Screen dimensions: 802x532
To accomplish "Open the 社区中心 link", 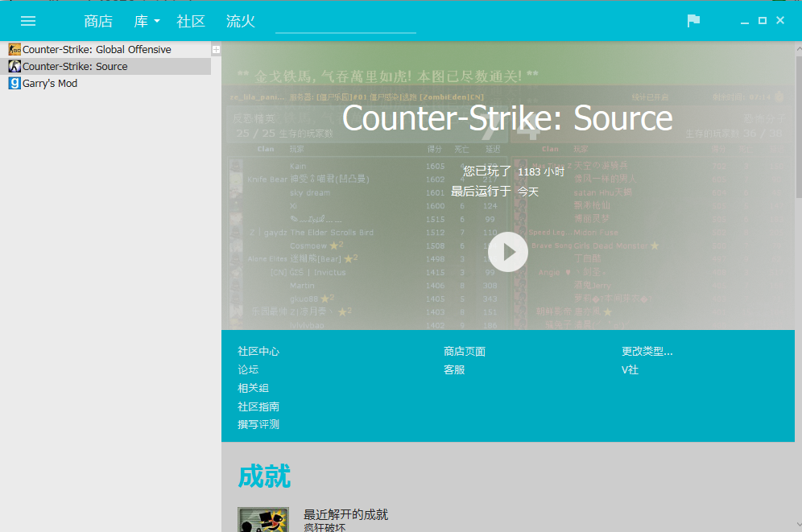I will (258, 351).
